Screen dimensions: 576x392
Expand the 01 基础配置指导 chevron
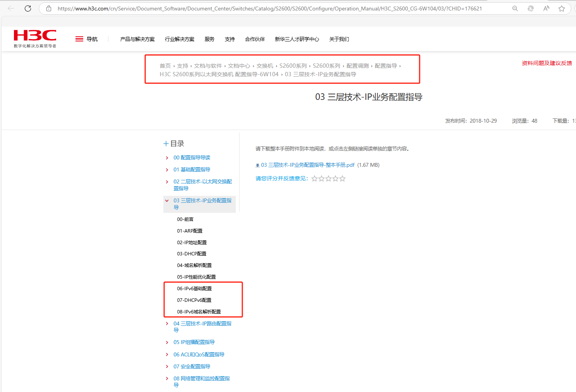coord(167,170)
